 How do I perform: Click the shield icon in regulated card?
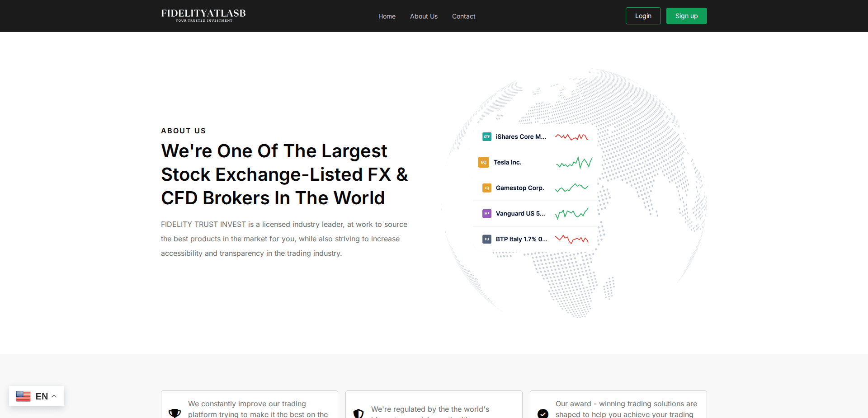(x=359, y=413)
